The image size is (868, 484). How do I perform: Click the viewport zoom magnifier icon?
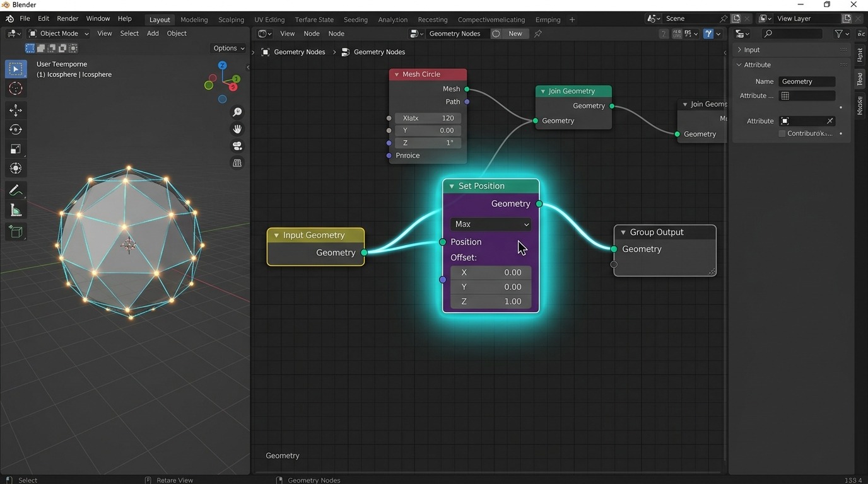tap(237, 112)
